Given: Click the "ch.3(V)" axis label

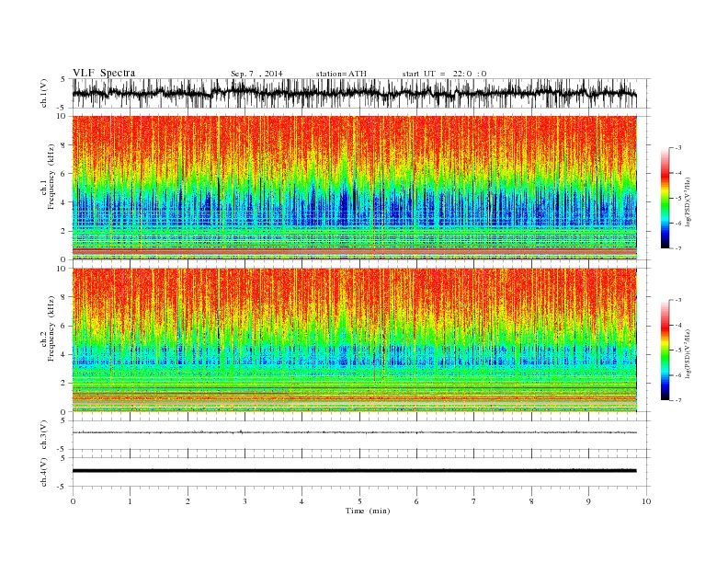Looking at the screenshot, I should tap(44, 435).
